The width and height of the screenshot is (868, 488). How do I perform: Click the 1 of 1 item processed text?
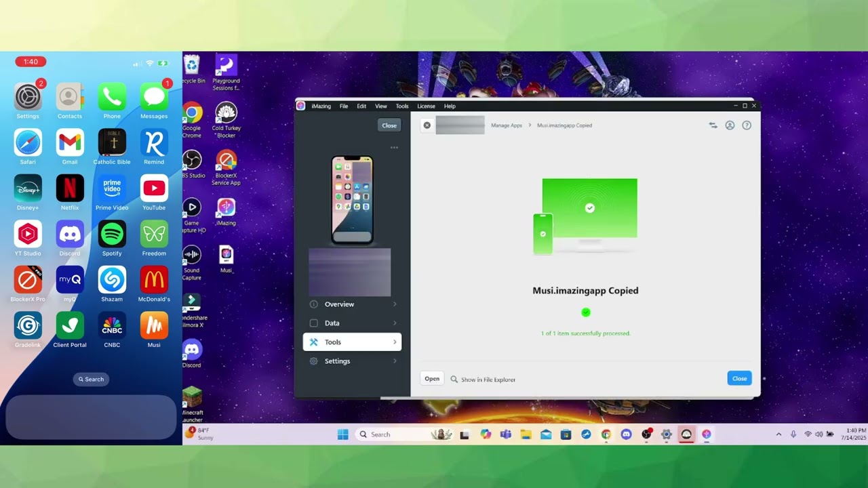click(586, 333)
